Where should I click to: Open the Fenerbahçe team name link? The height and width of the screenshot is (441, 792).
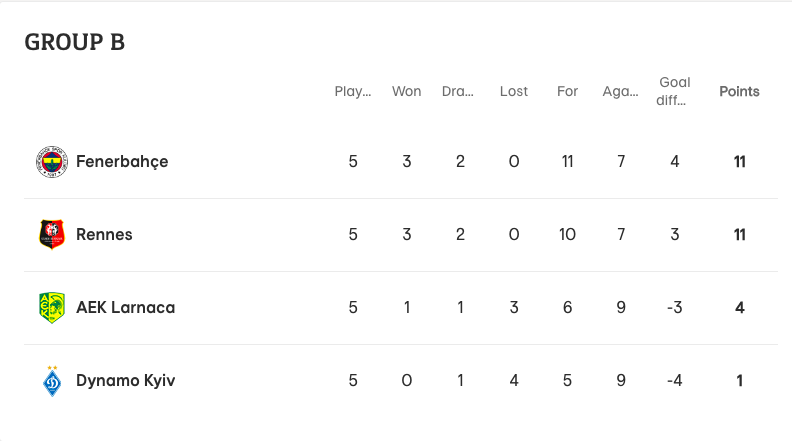122,162
